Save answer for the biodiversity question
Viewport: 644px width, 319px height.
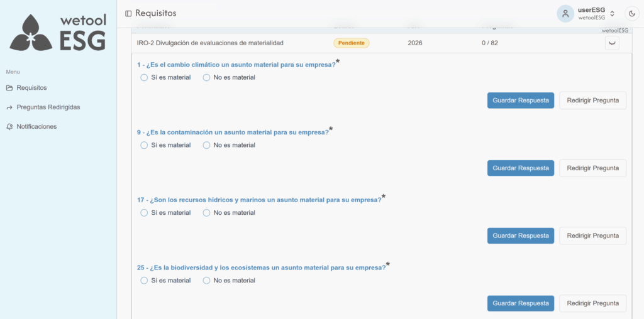[520, 303]
